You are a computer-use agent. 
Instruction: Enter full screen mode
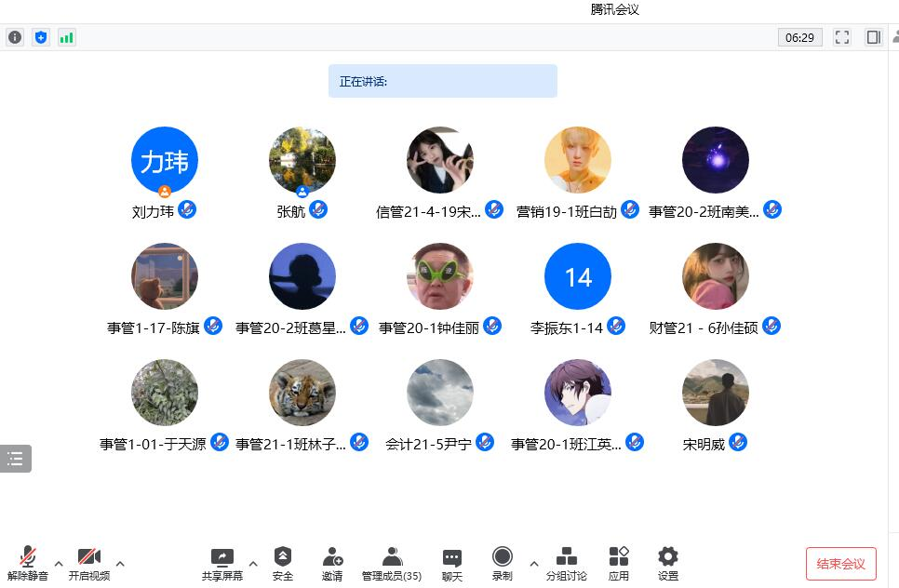(842, 37)
